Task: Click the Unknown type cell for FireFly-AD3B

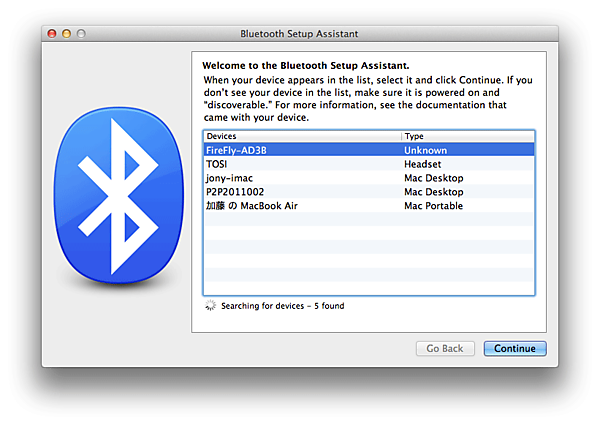Action: point(425,149)
